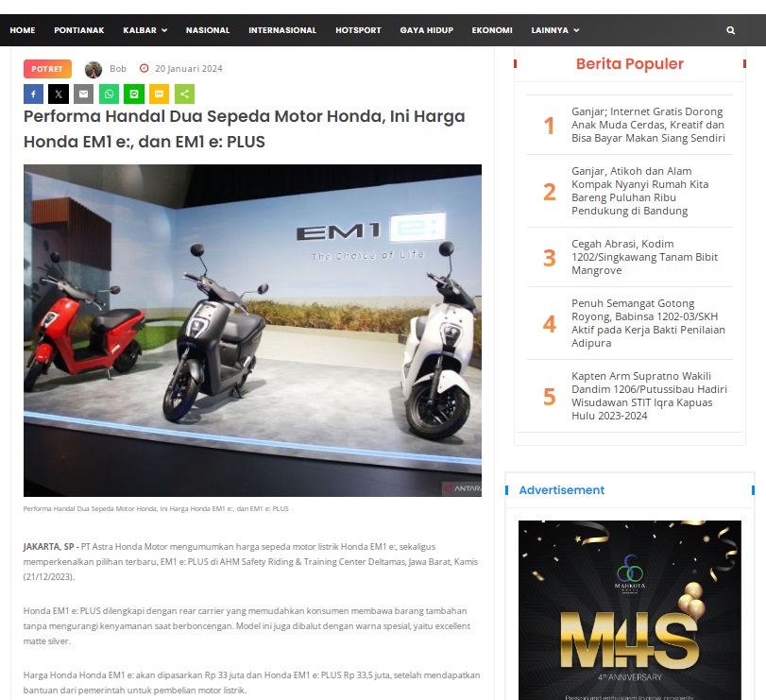Click the M4S 4th Anniversary advertisement banner
The height and width of the screenshot is (700, 766).
pos(630,610)
